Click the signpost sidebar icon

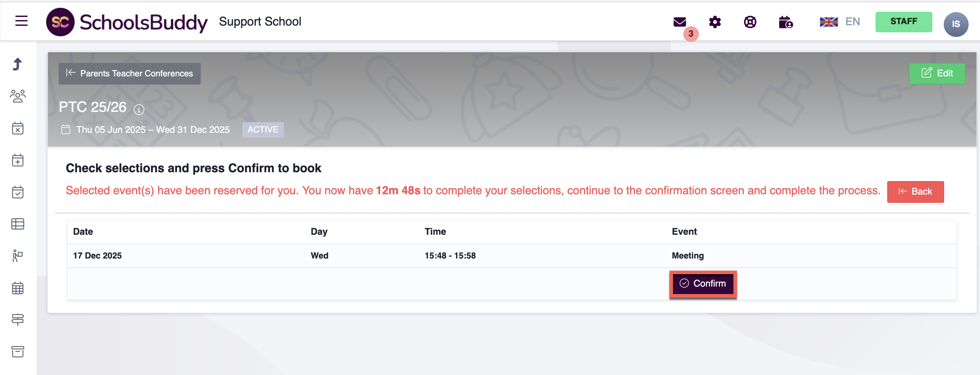[17, 320]
